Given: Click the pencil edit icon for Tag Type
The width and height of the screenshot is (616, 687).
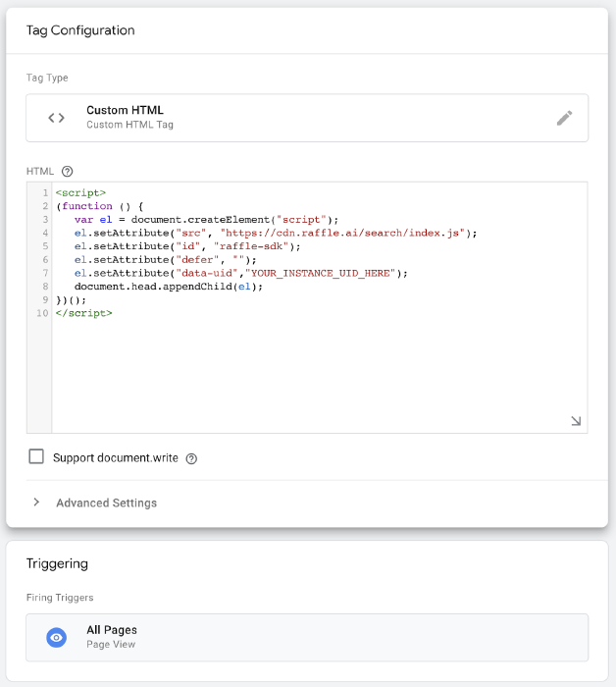Looking at the screenshot, I should point(564,118).
